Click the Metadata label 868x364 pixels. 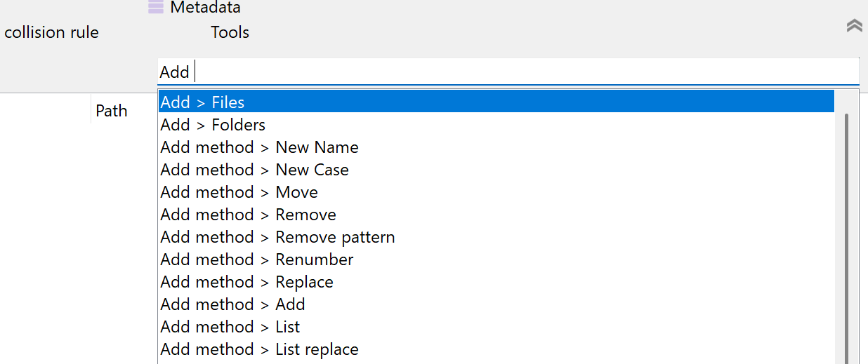coord(205,8)
